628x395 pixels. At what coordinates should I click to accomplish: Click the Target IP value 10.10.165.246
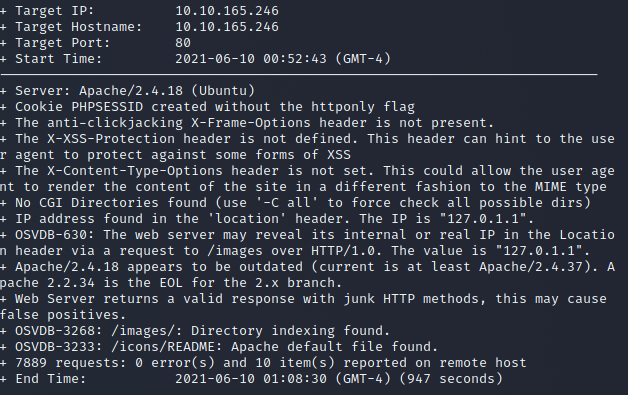(x=227, y=11)
